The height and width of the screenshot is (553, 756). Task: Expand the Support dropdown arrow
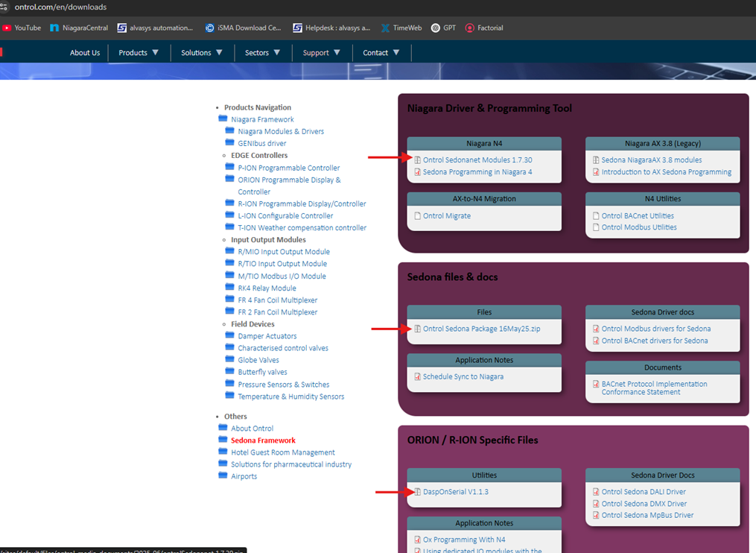(337, 53)
